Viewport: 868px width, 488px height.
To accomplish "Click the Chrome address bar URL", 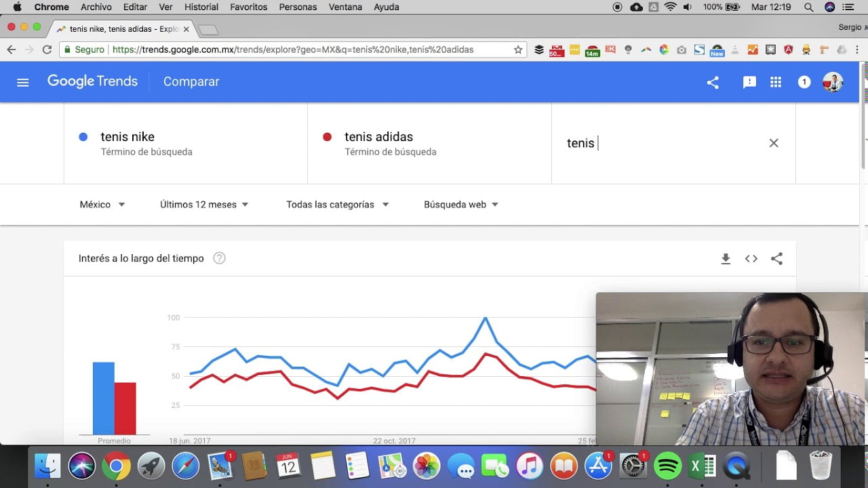I will [293, 49].
